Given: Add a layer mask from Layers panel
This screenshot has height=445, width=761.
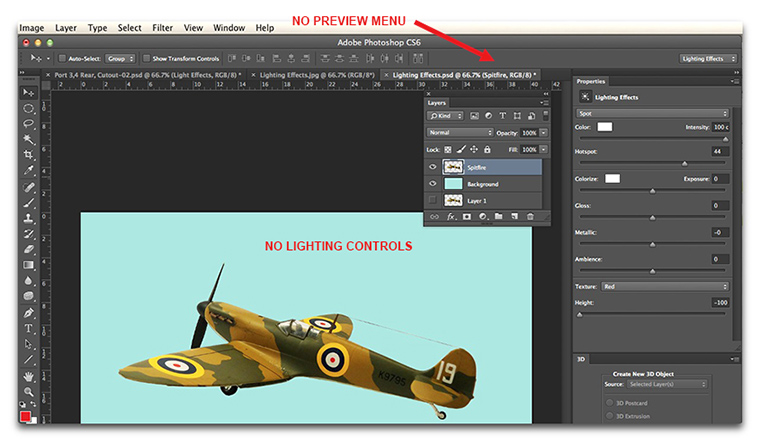Looking at the screenshot, I should pos(467,216).
